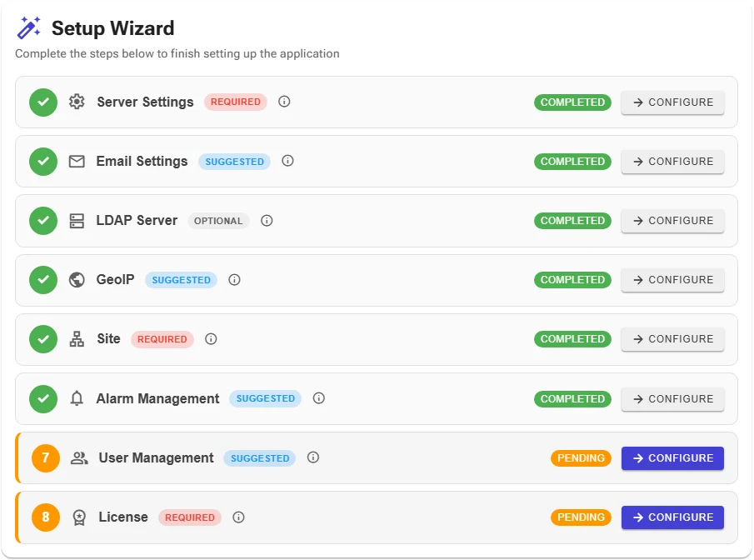754x560 pixels.
Task: Click the Alarm Management bell icon
Action: (77, 398)
